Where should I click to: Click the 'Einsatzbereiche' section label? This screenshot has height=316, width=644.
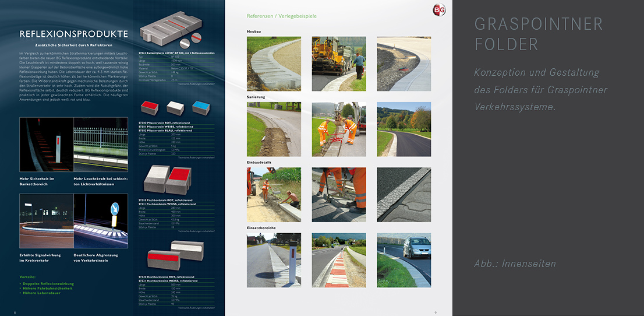coord(261,227)
